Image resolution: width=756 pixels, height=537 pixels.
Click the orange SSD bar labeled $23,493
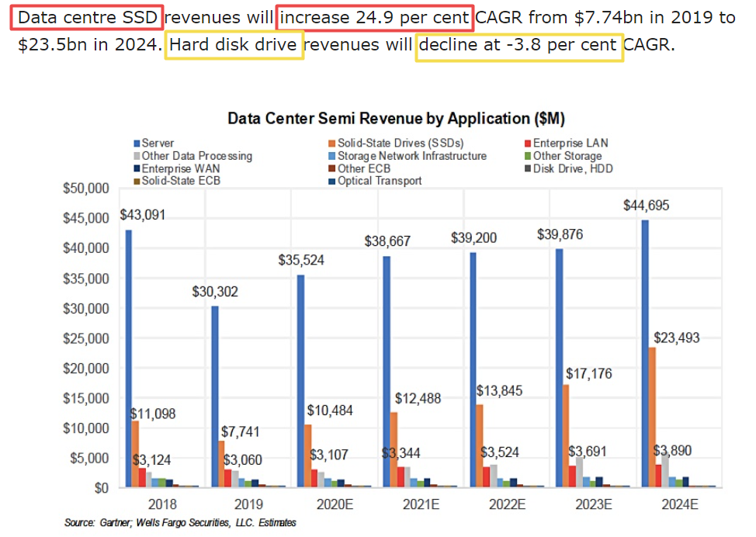652,417
